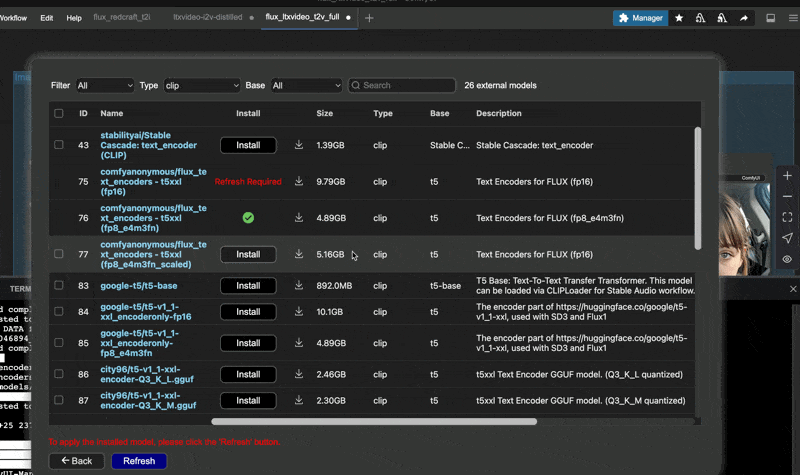800x475 pixels.
Task: Click download icon for the 9.79GB t5xxl fp16 row
Action: [299, 181]
